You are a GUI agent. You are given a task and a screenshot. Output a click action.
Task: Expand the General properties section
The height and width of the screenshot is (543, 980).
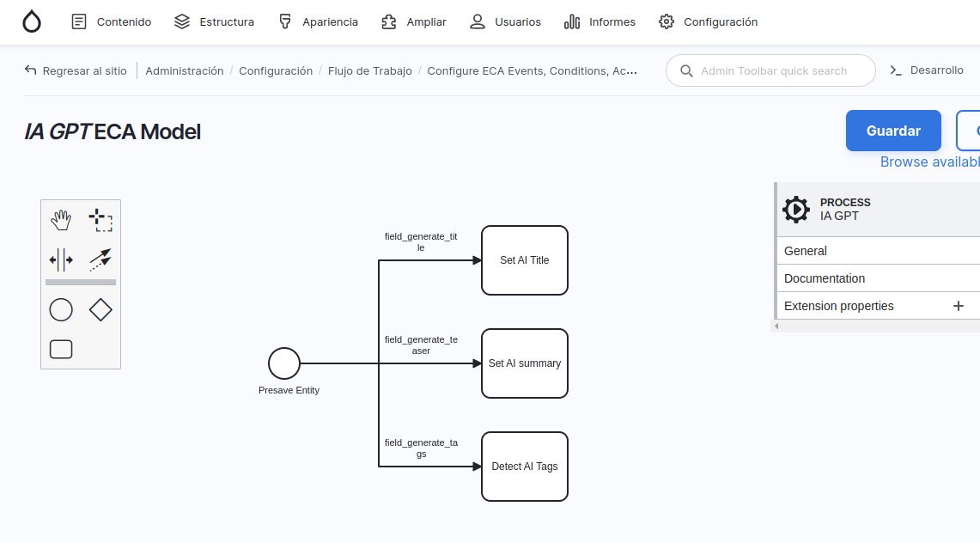(x=806, y=251)
